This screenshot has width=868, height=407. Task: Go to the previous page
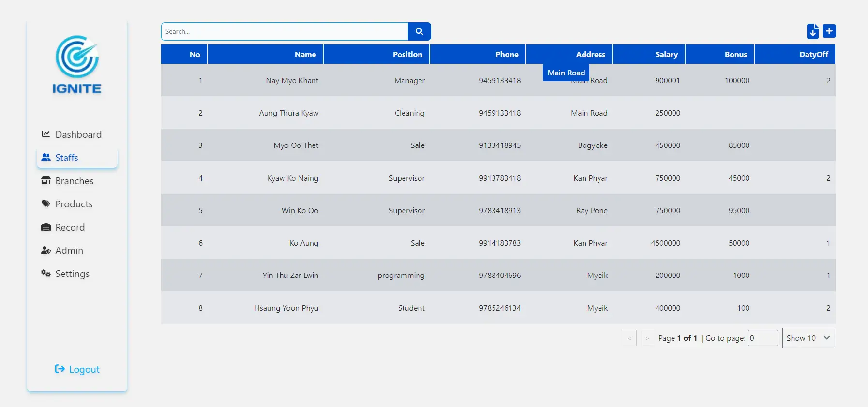629,338
